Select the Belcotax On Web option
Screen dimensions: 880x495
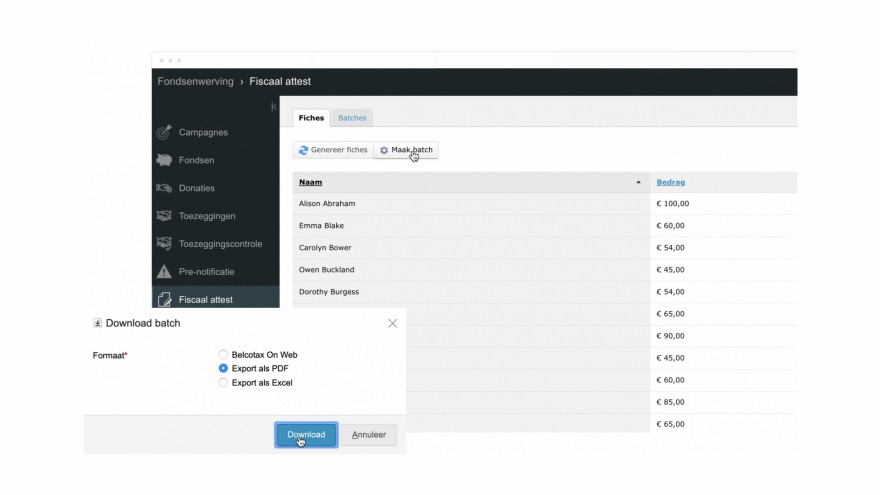[x=224, y=354]
